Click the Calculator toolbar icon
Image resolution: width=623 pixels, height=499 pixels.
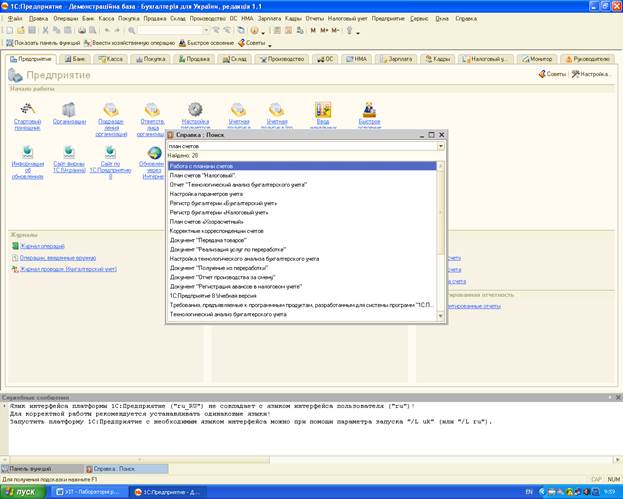tap(277, 30)
